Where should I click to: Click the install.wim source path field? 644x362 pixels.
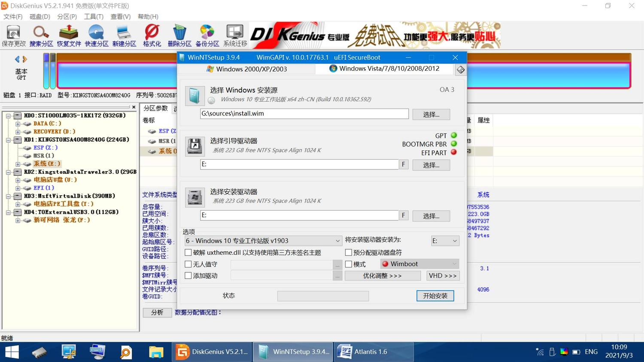[304, 114]
